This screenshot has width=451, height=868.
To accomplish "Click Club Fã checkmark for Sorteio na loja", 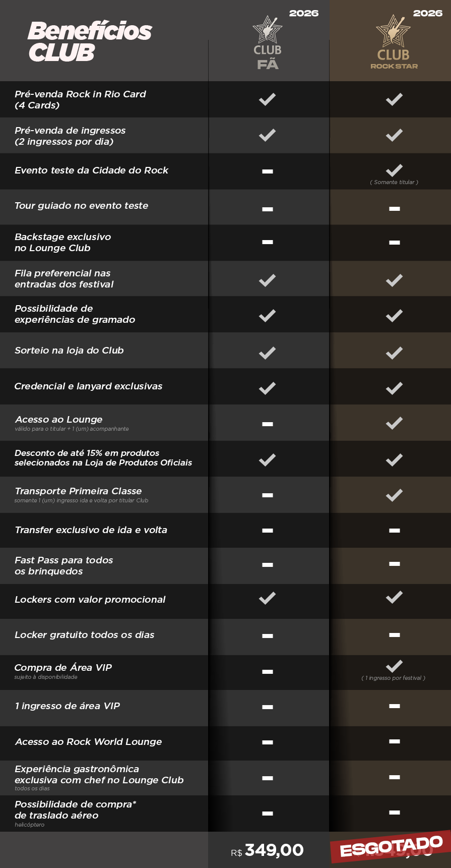I will point(267,353).
